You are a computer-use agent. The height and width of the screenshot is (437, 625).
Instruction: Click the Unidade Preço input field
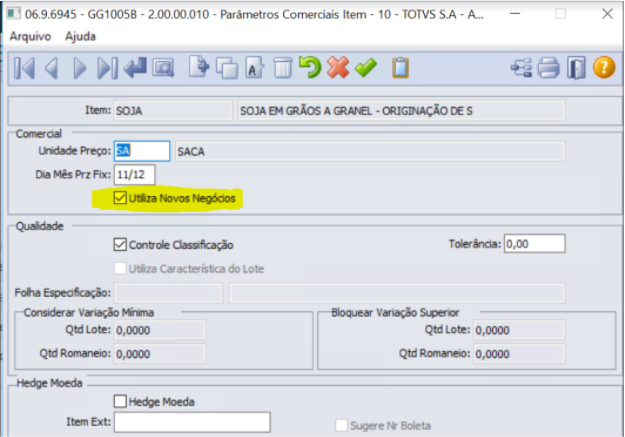tap(142, 151)
